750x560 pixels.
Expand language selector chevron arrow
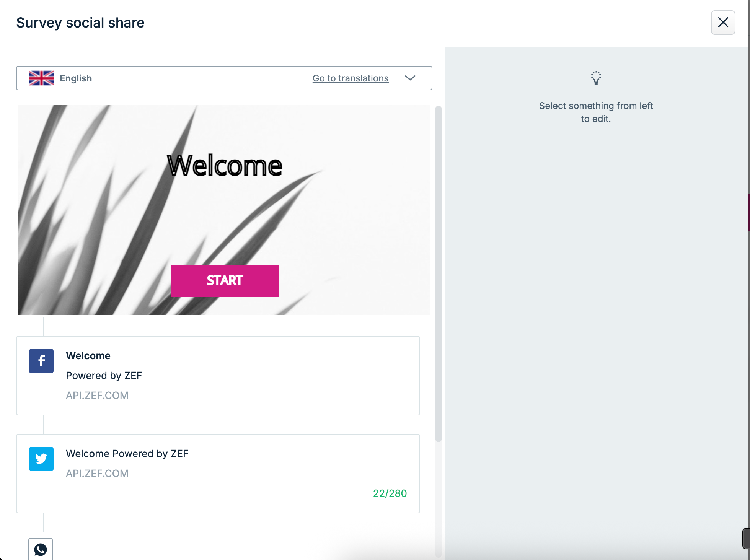410,78
